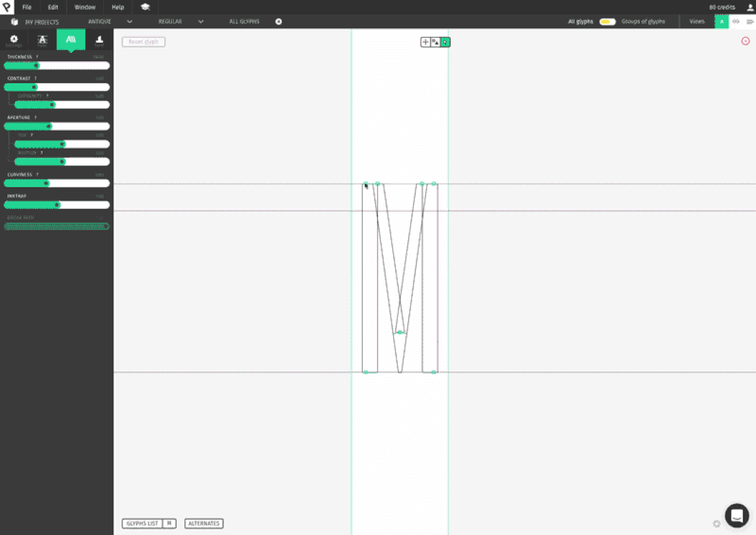Click the zoom-in plus icon above the glyph
The image size is (756, 535).
pos(425,42)
